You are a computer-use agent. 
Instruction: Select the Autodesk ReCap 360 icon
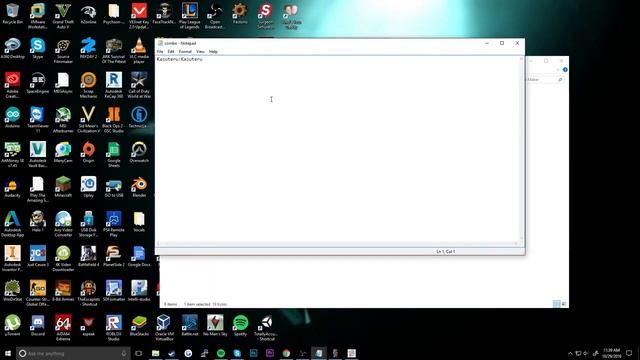pyautogui.click(x=113, y=85)
